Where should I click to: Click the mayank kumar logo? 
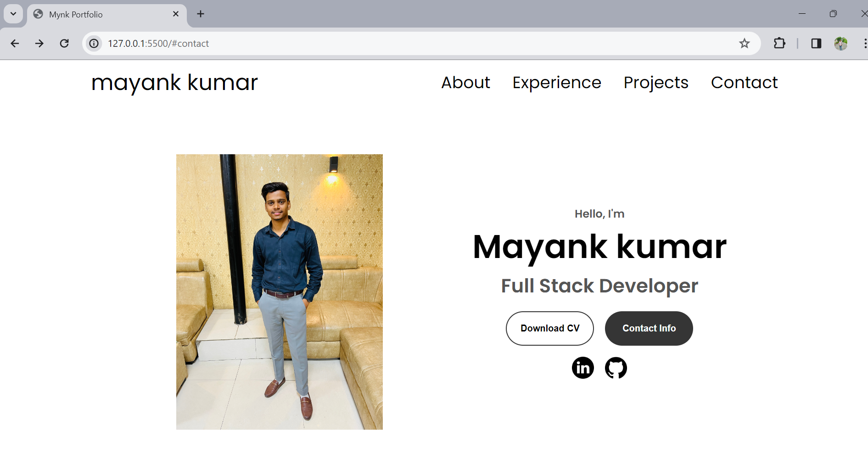[x=174, y=84]
